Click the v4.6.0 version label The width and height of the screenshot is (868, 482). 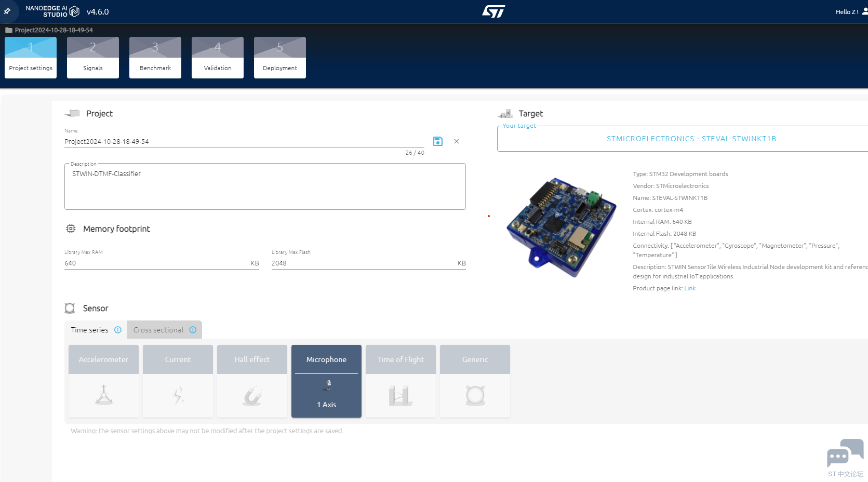[98, 11]
